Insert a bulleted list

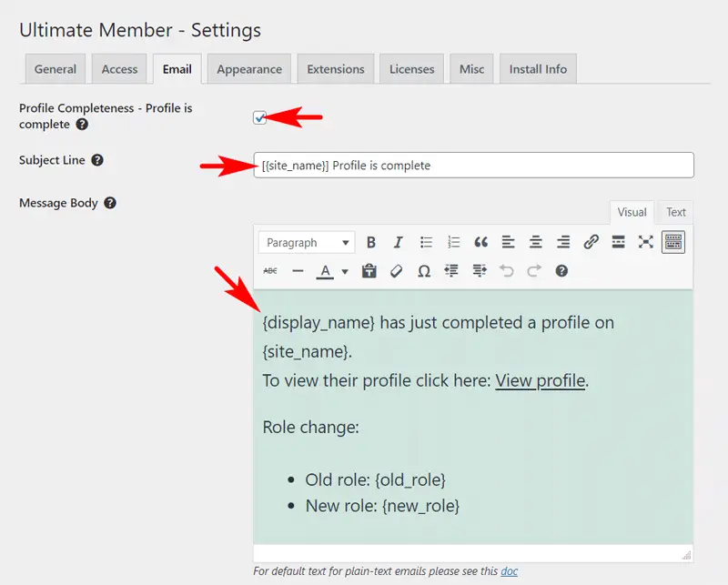tap(426, 242)
